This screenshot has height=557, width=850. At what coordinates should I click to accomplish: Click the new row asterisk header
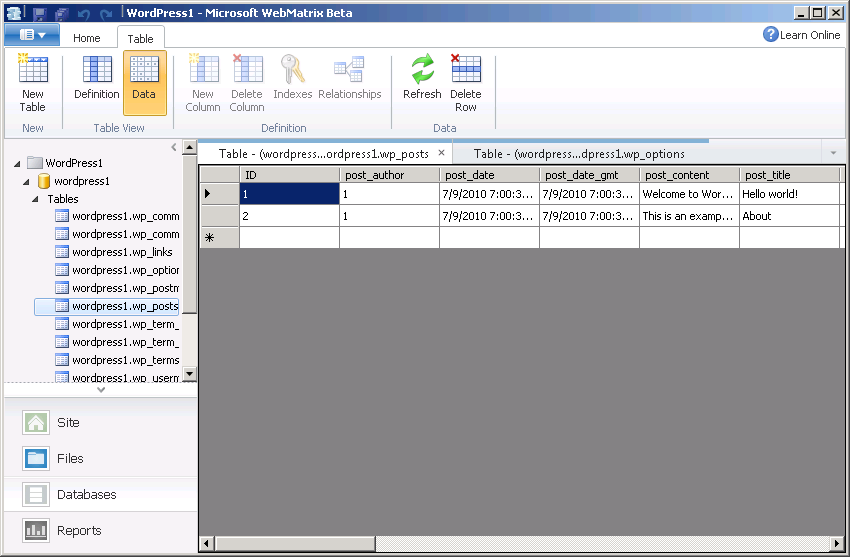[220, 238]
